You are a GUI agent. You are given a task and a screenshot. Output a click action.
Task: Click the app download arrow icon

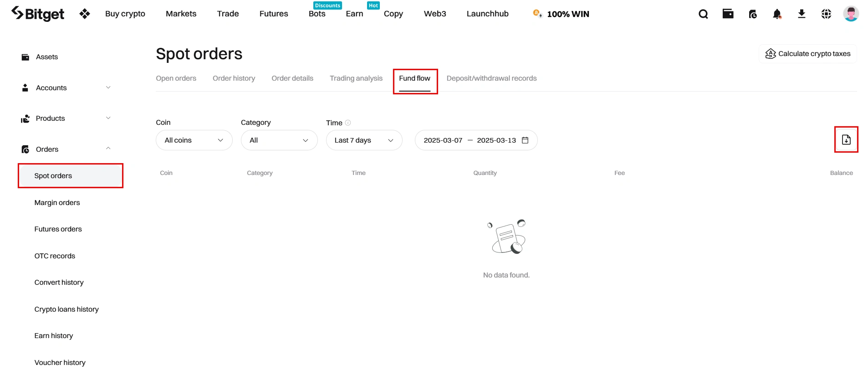tap(802, 14)
